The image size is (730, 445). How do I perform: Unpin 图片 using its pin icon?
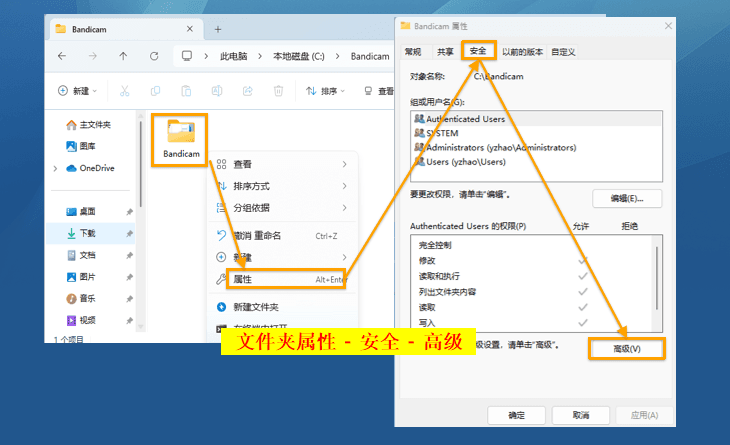(129, 277)
